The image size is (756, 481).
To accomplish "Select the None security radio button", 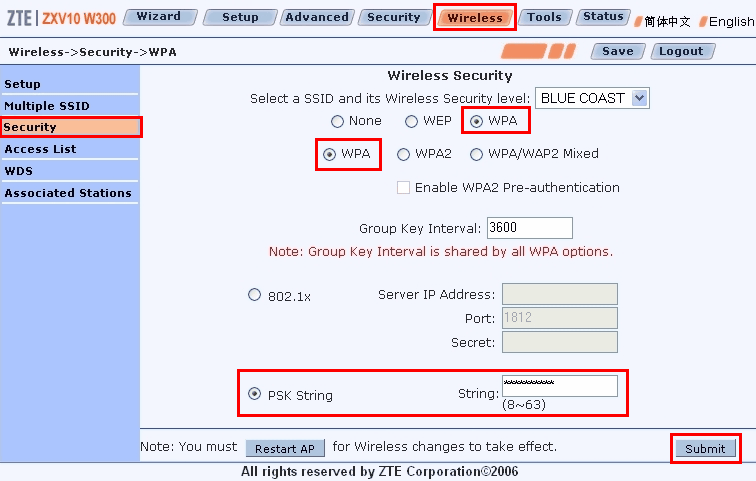I will pyautogui.click(x=337, y=121).
